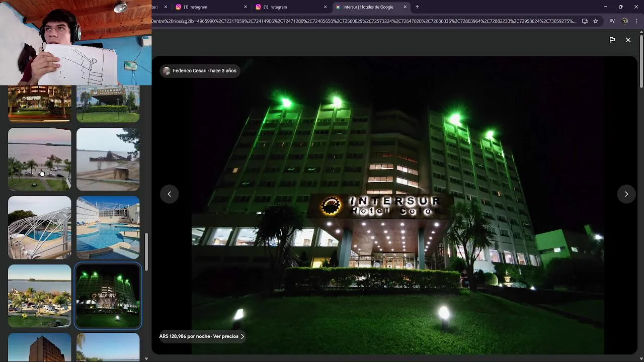Close the Intersur | Hoteles de Google tab
The height and width of the screenshot is (362, 644).
coord(405,7)
